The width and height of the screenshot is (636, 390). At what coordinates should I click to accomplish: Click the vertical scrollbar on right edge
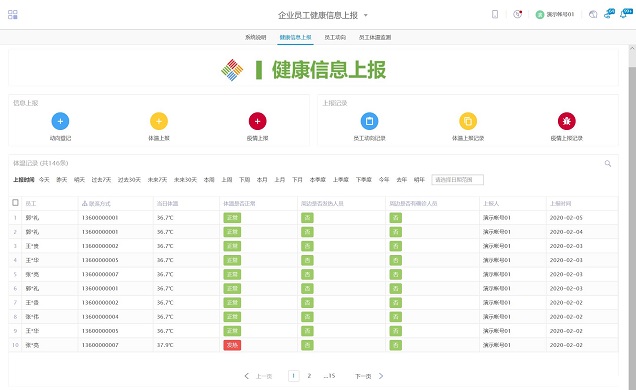pyautogui.click(x=632, y=227)
